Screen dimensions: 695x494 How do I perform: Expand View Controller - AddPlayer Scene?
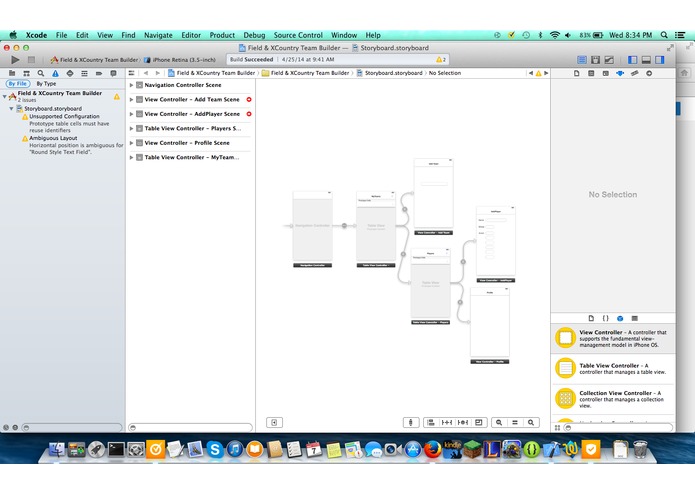click(x=132, y=114)
